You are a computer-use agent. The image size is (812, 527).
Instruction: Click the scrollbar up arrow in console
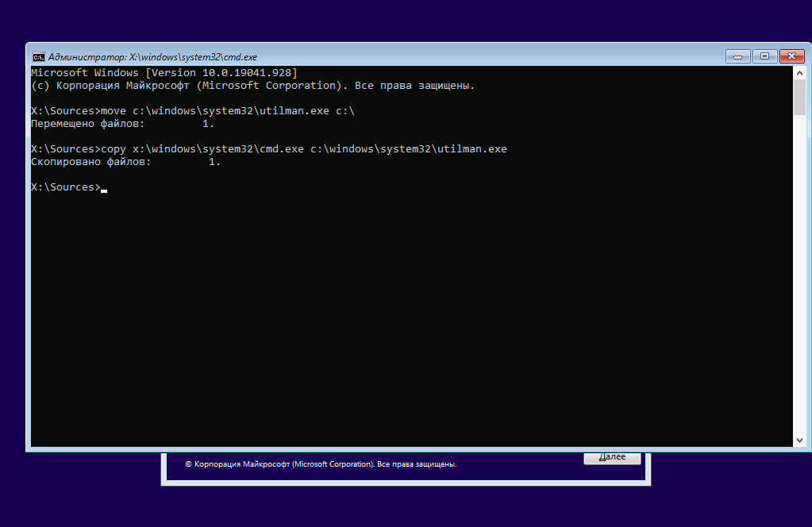point(799,73)
